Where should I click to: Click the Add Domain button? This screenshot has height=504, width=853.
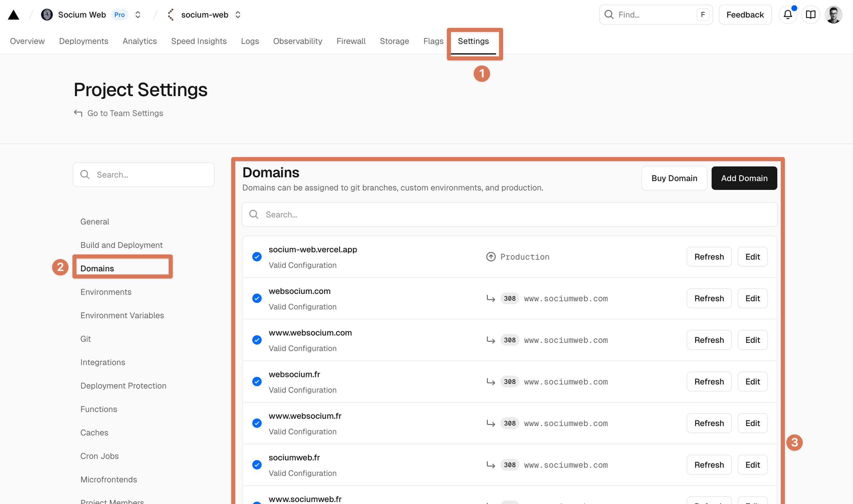(x=744, y=178)
